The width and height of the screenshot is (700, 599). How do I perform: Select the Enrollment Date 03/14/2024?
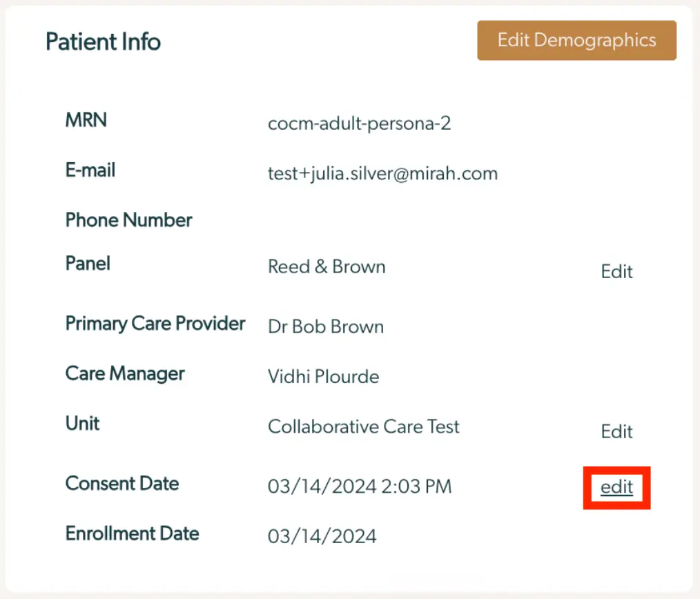click(322, 536)
